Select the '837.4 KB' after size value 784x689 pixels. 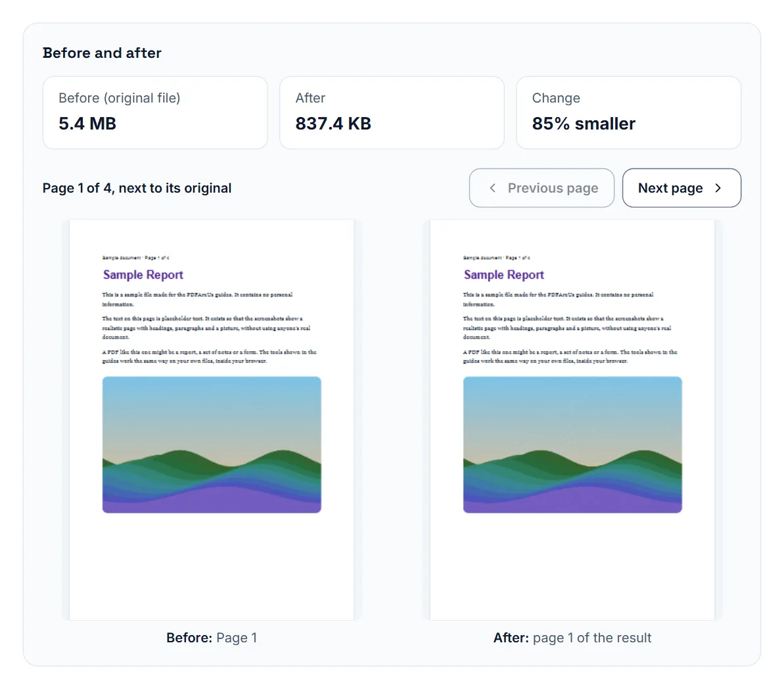click(x=333, y=124)
